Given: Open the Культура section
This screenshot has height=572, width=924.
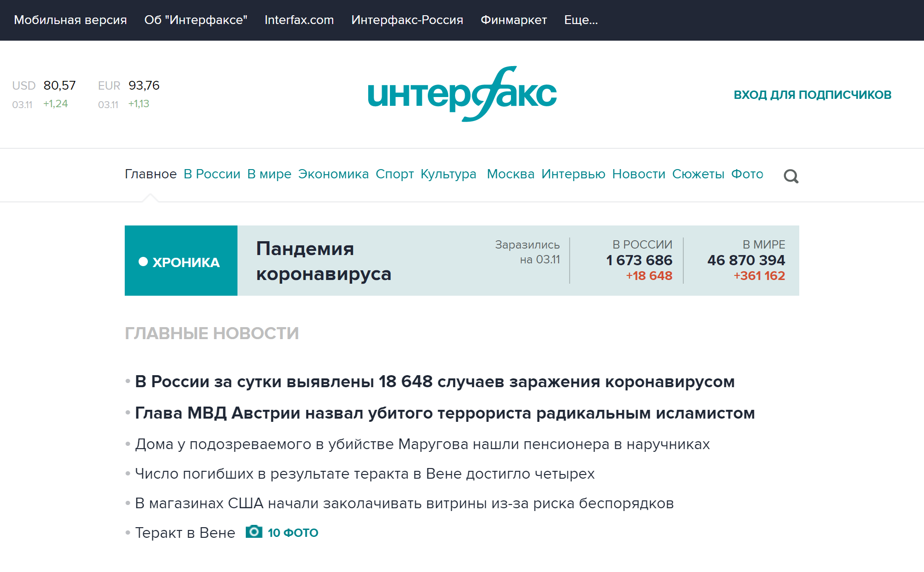Looking at the screenshot, I should [448, 174].
